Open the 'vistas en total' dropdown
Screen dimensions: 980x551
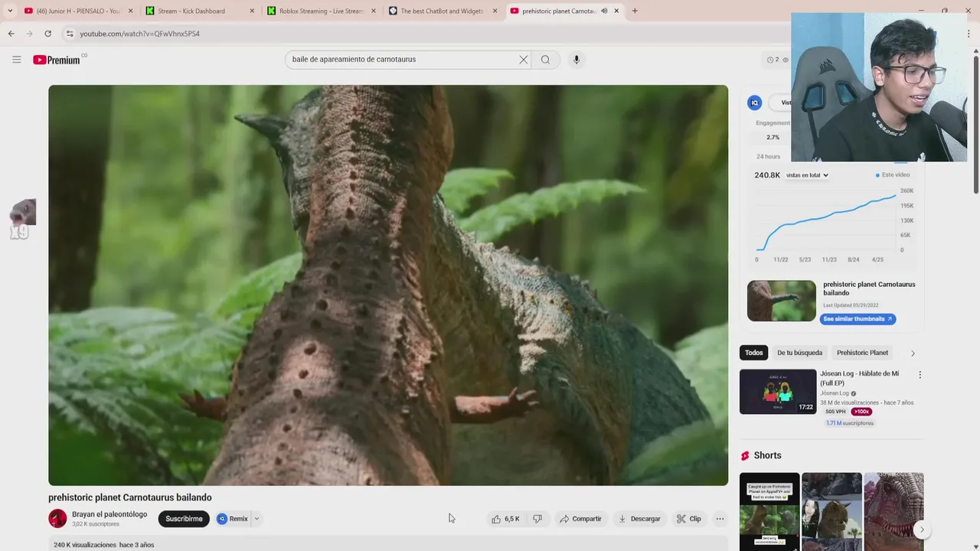point(807,175)
